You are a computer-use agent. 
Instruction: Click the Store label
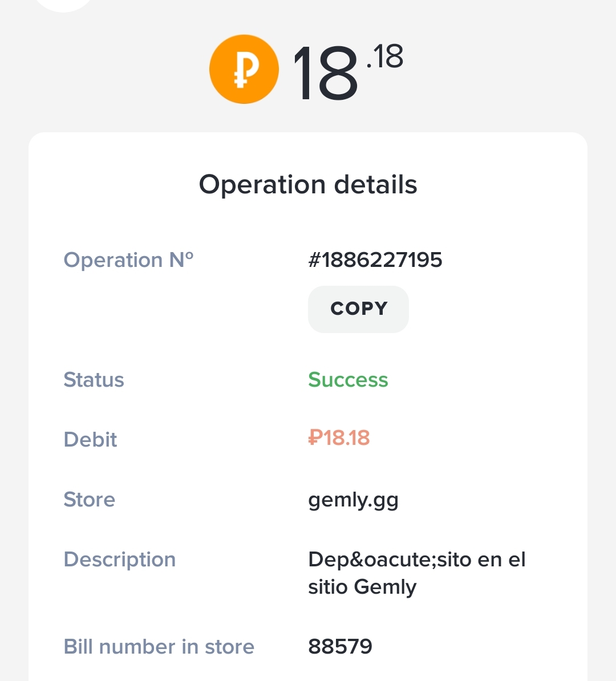(x=89, y=500)
